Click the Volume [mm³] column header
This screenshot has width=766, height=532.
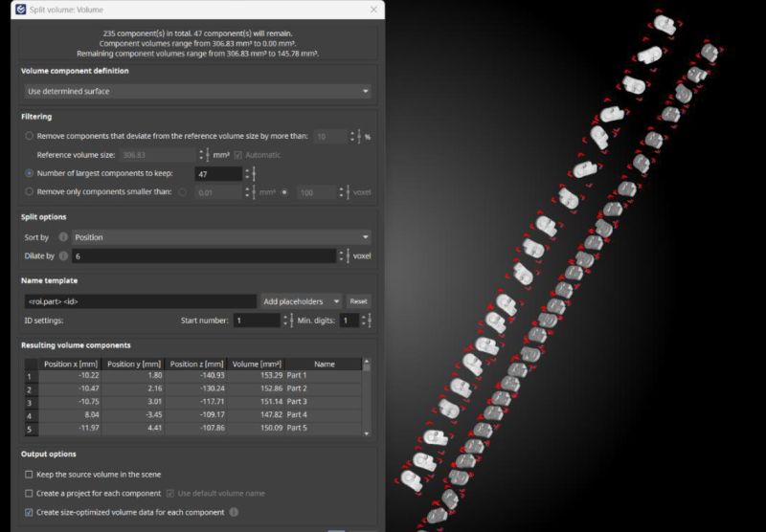(x=256, y=364)
